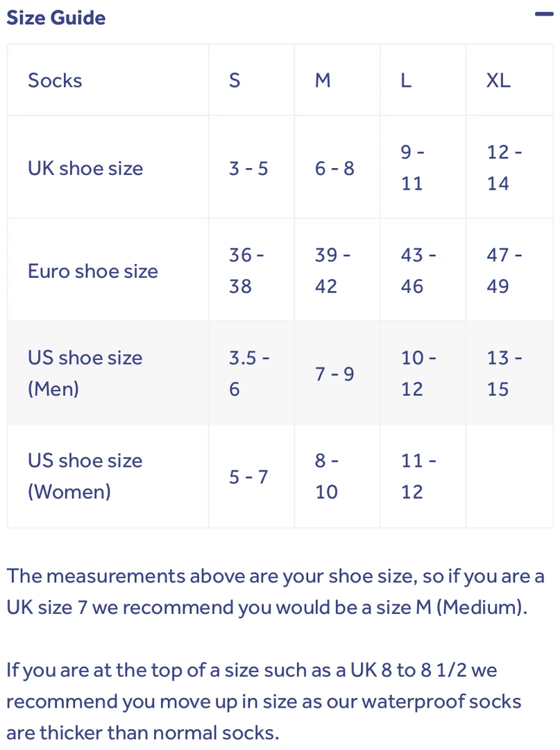Click the Men's US 13 - 15 cell
Image resolution: width=560 pixels, height=750 pixels.
(504, 373)
